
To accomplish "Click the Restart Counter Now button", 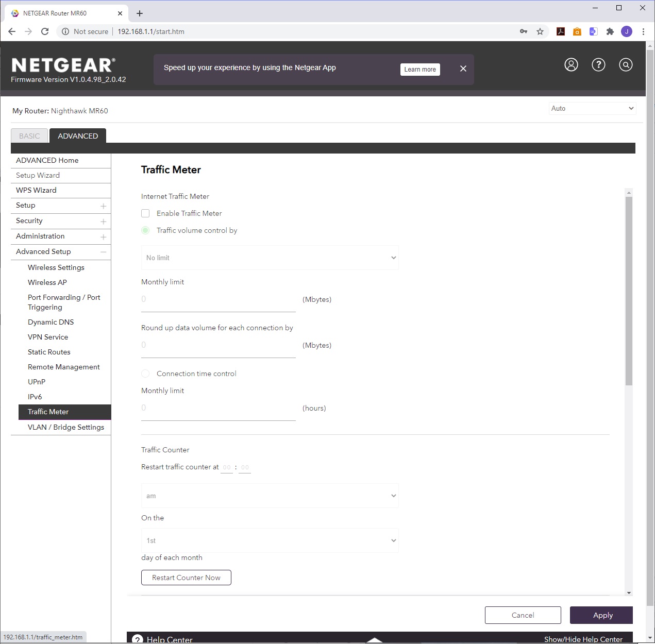I will (186, 577).
